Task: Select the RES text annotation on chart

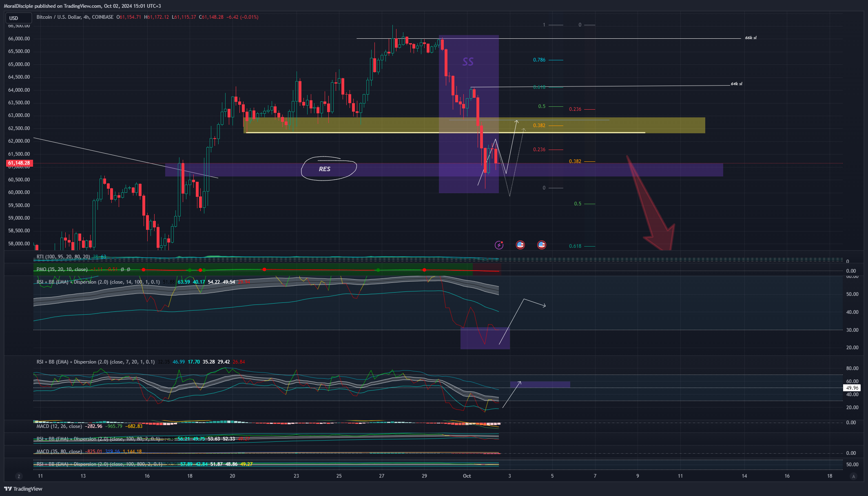Action: pos(325,169)
